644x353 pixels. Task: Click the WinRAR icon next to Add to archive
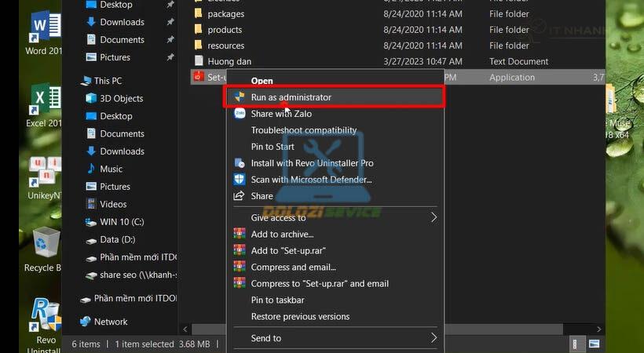240,234
